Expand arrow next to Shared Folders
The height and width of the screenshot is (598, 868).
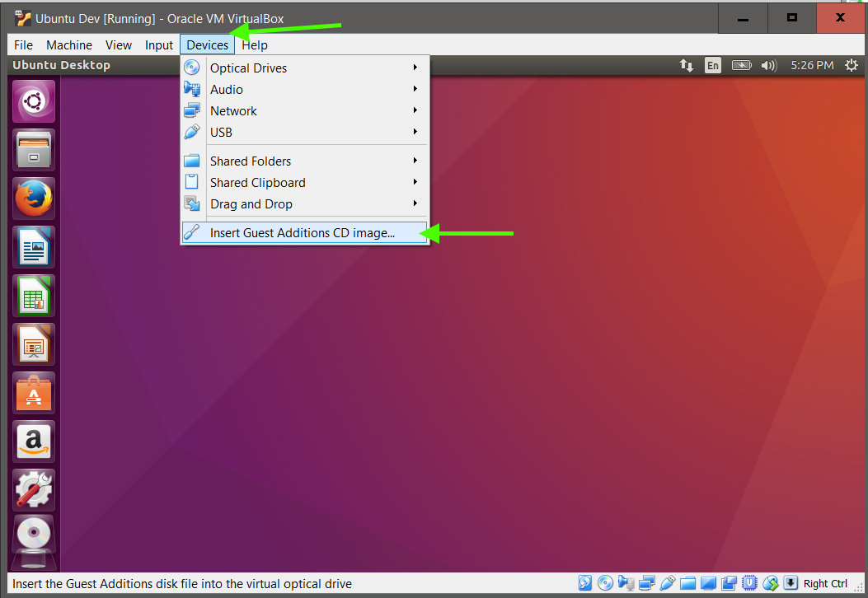click(x=415, y=161)
